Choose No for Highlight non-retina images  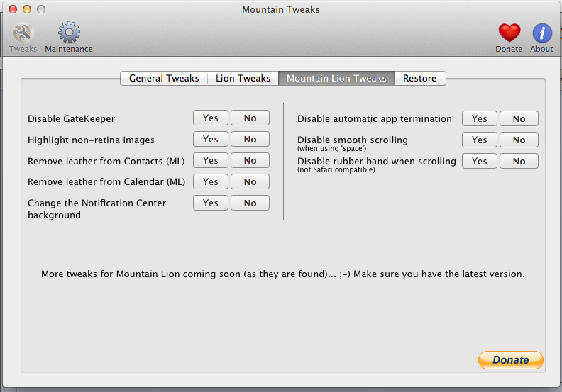(x=250, y=139)
